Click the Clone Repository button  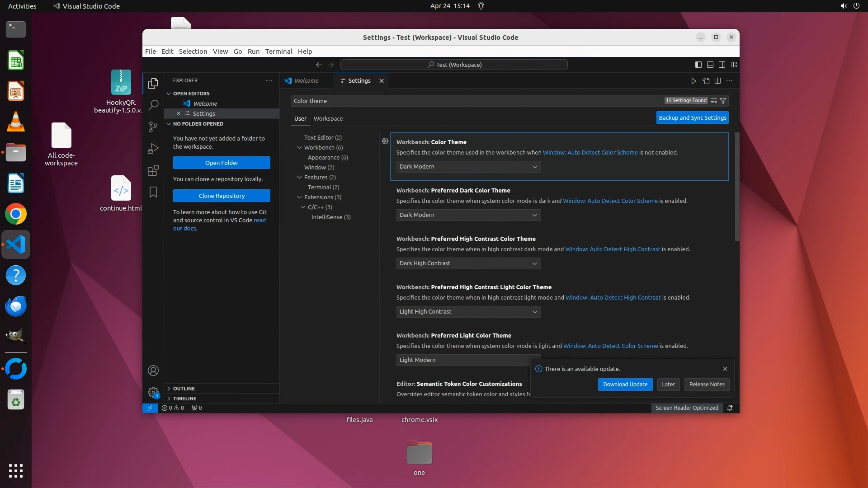[x=222, y=196]
